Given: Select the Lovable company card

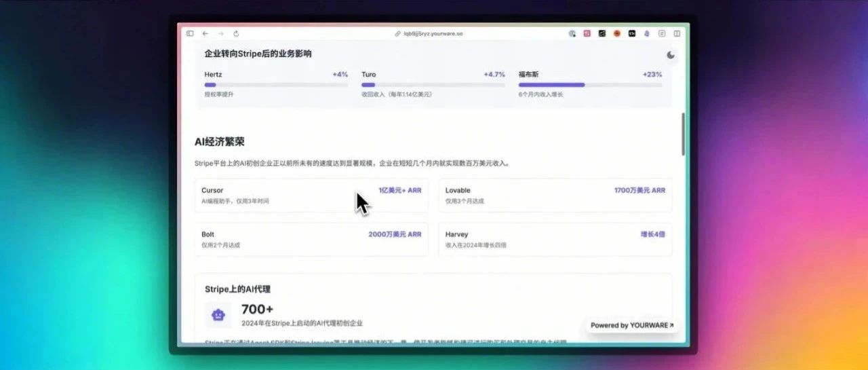Looking at the screenshot, I should (555, 196).
